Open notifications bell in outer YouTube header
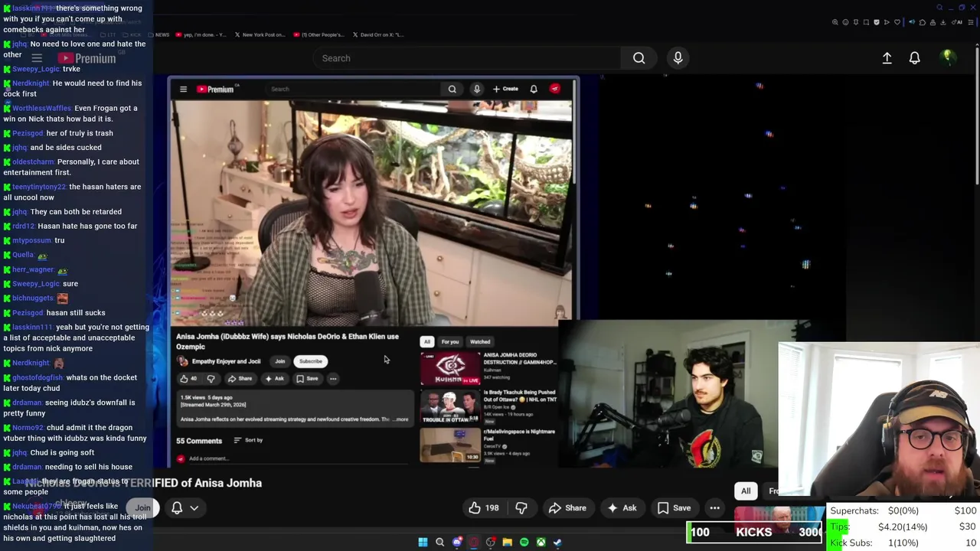980x551 pixels. (914, 58)
